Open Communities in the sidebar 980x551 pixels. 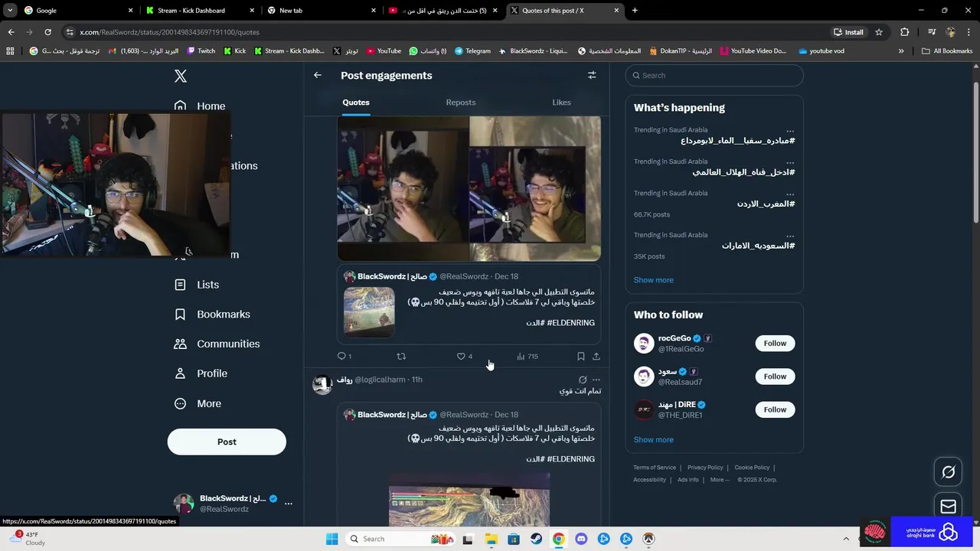tap(217, 344)
